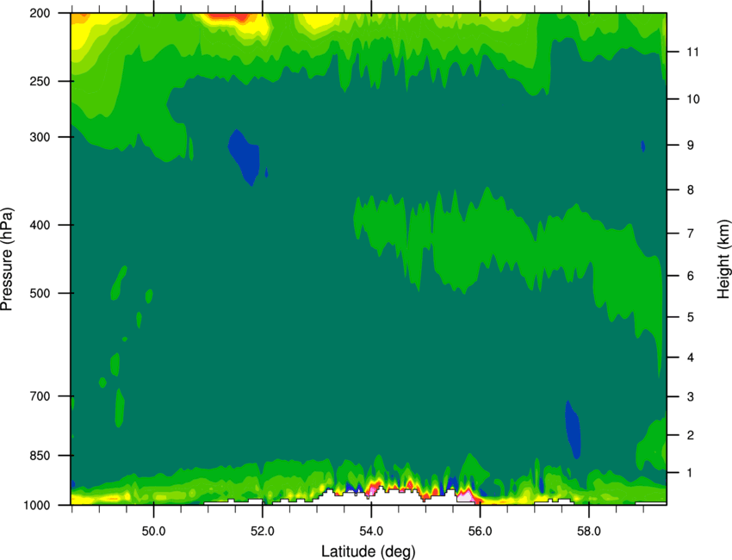Pick the 1 km height label
Screen dimensions: 732x560
pos(691,473)
